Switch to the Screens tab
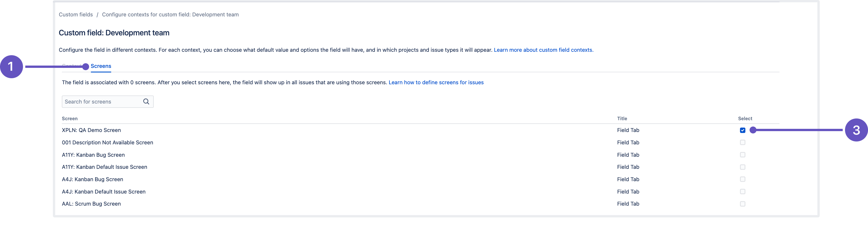Image resolution: width=868 pixels, height=245 pixels. click(x=101, y=66)
